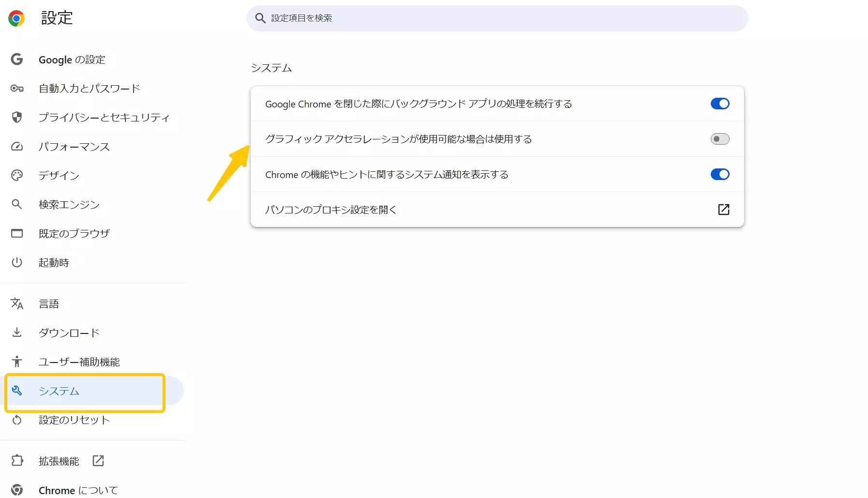Click the palette icon for デザイン
The image size is (868, 498).
coord(17,175)
